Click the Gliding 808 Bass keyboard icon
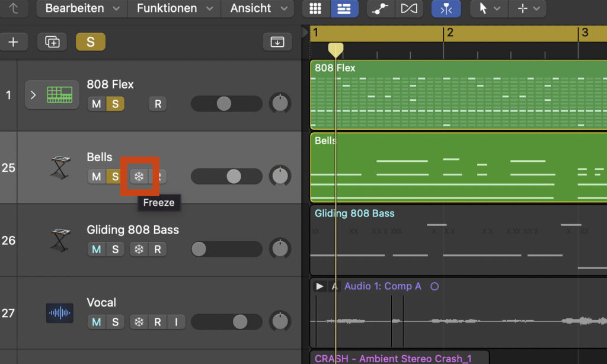 60,240
